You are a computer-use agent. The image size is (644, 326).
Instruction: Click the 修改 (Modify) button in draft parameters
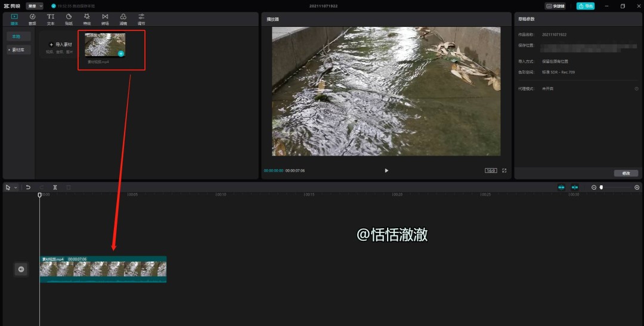pos(626,173)
